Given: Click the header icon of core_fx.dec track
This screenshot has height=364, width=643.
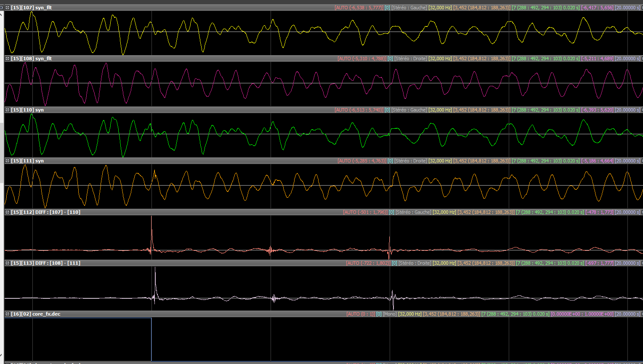Looking at the screenshot, I should (x=7, y=314).
